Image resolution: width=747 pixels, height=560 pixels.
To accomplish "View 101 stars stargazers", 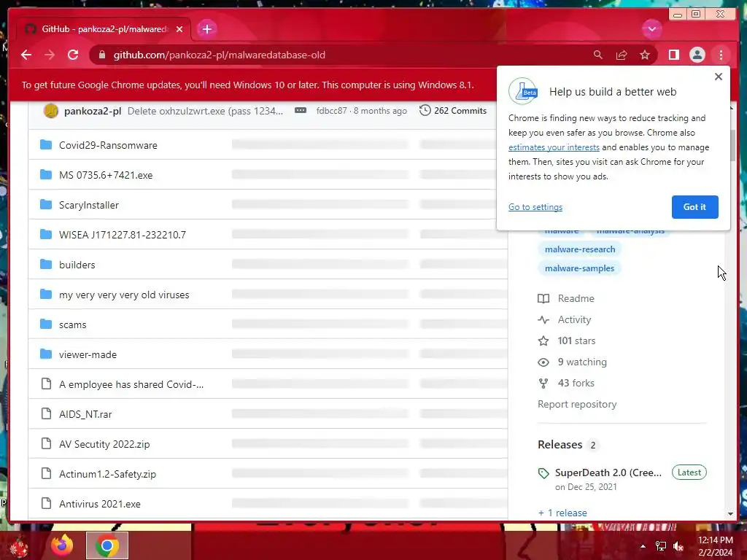I will pyautogui.click(x=576, y=341).
